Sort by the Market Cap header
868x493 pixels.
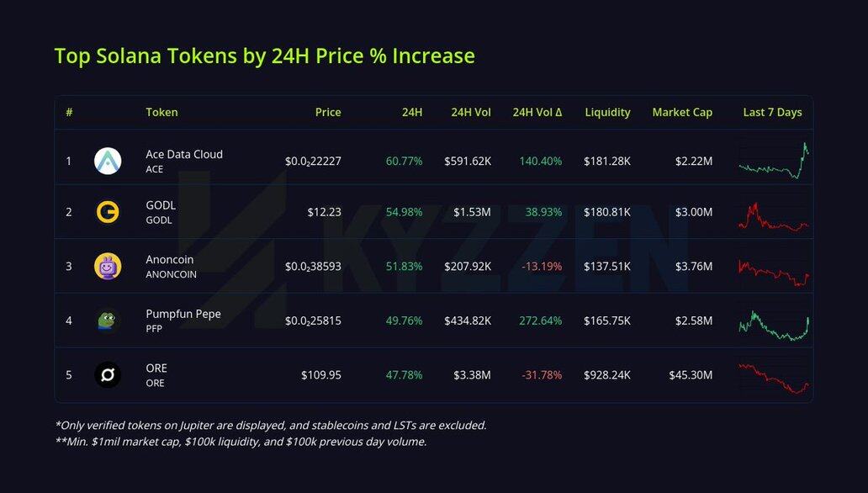point(682,112)
